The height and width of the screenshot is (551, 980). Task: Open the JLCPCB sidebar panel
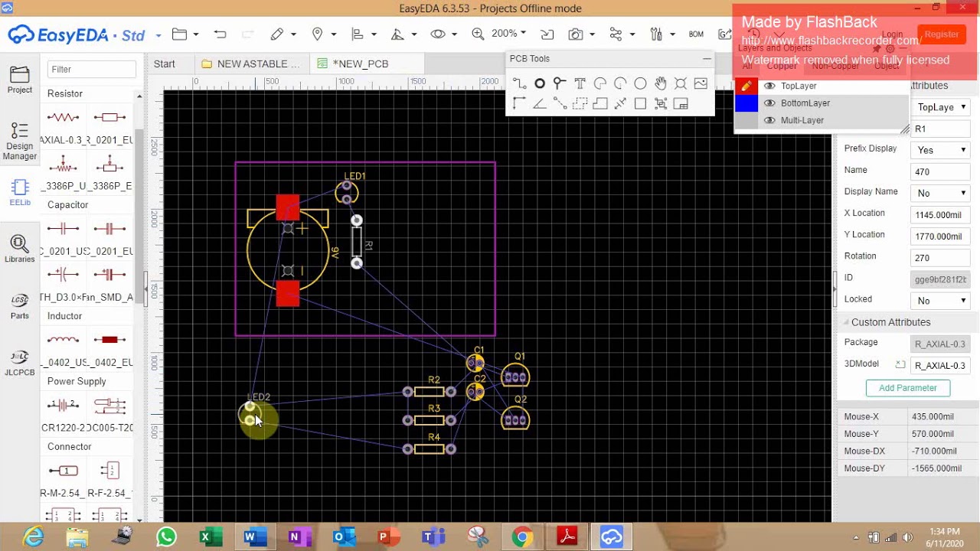pos(20,362)
